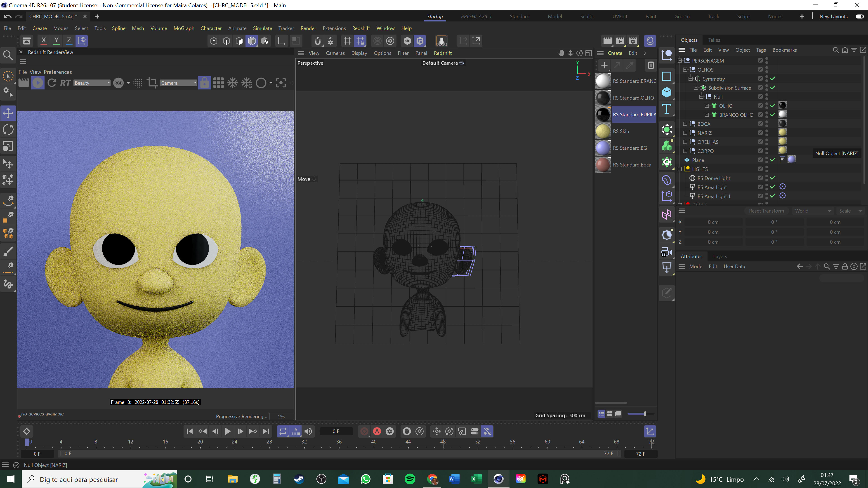The width and height of the screenshot is (868, 488).
Task: Click the Redshift refresh render icon
Action: pyautogui.click(x=52, y=83)
